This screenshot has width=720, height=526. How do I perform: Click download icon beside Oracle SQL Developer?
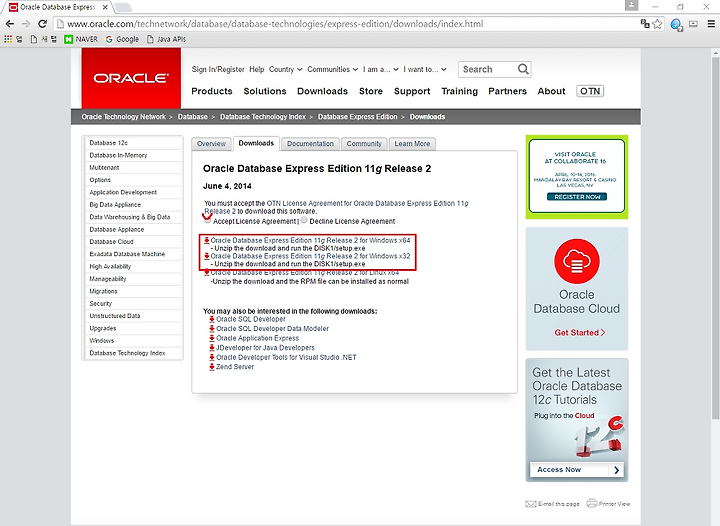pyautogui.click(x=212, y=319)
